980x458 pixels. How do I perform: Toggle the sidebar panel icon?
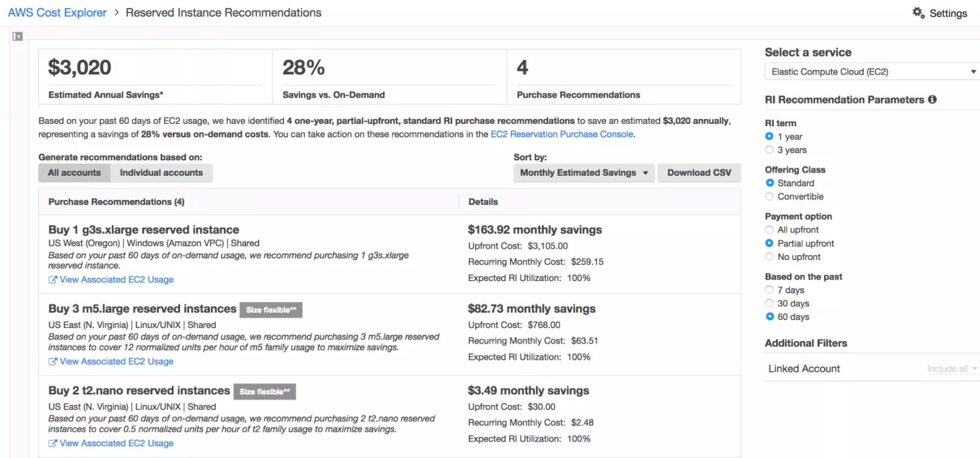point(17,37)
